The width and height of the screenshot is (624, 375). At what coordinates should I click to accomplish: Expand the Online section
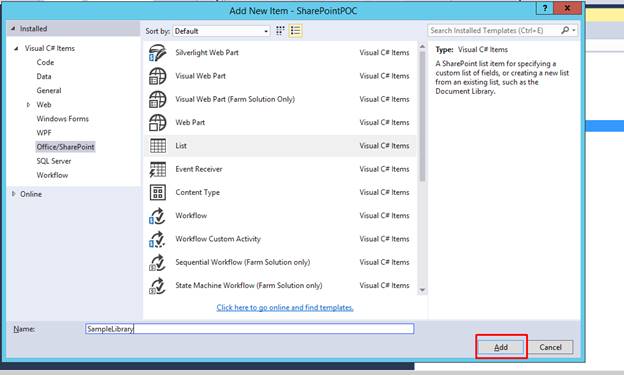(x=14, y=194)
